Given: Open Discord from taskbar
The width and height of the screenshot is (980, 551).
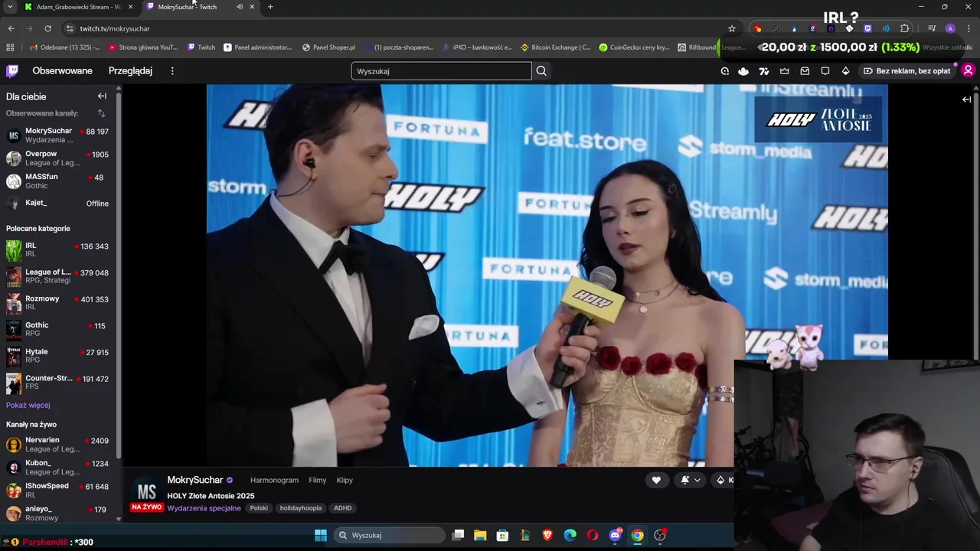Looking at the screenshot, I should (615, 535).
